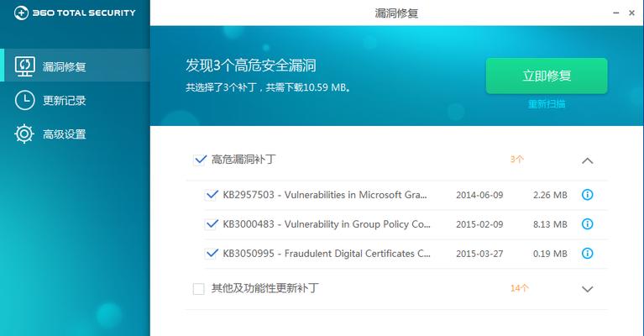Click the 2014-06-09 date cell
The width and height of the screenshot is (644, 336).
[x=479, y=195]
